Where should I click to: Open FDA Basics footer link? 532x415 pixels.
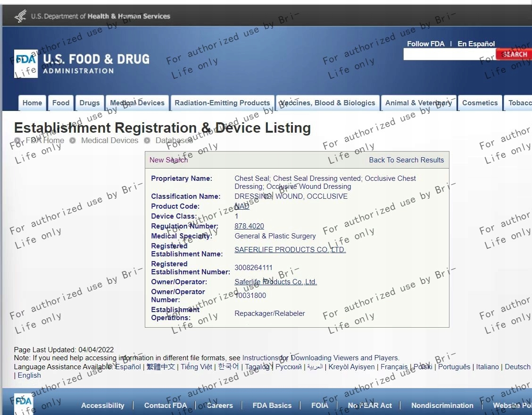coord(272,406)
